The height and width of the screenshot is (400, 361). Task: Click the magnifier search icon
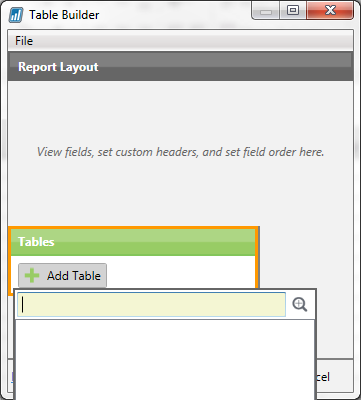coord(299,305)
